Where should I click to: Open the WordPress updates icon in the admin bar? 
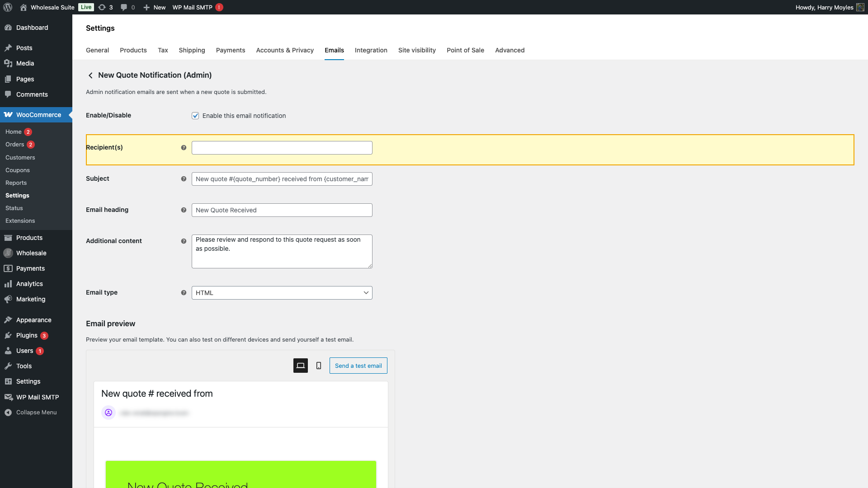click(x=102, y=7)
